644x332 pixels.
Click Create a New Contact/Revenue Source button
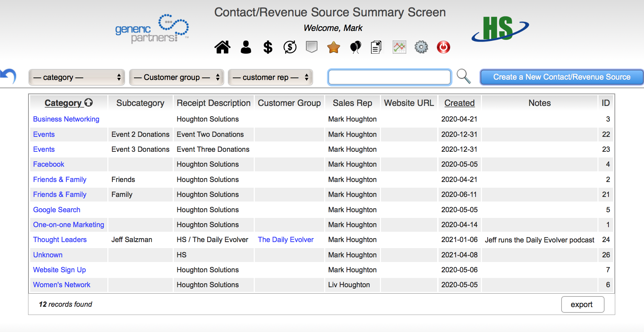(562, 77)
